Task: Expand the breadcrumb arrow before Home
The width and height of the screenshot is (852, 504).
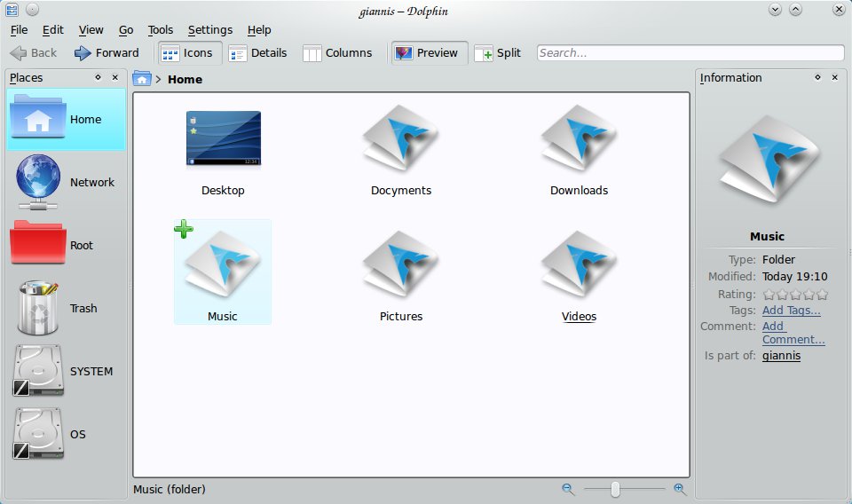Action: tap(158, 79)
